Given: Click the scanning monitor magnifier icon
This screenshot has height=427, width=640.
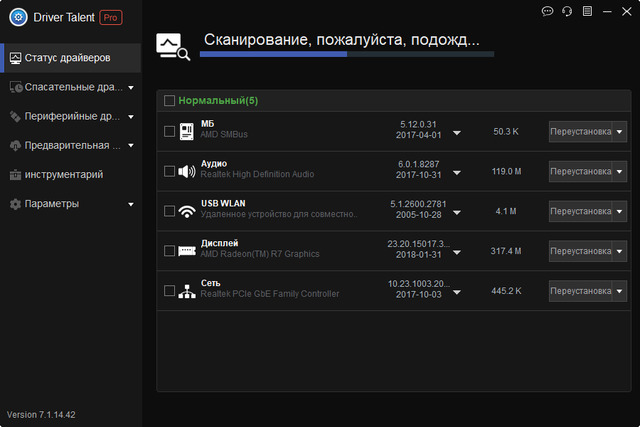Looking at the screenshot, I should click(173, 46).
